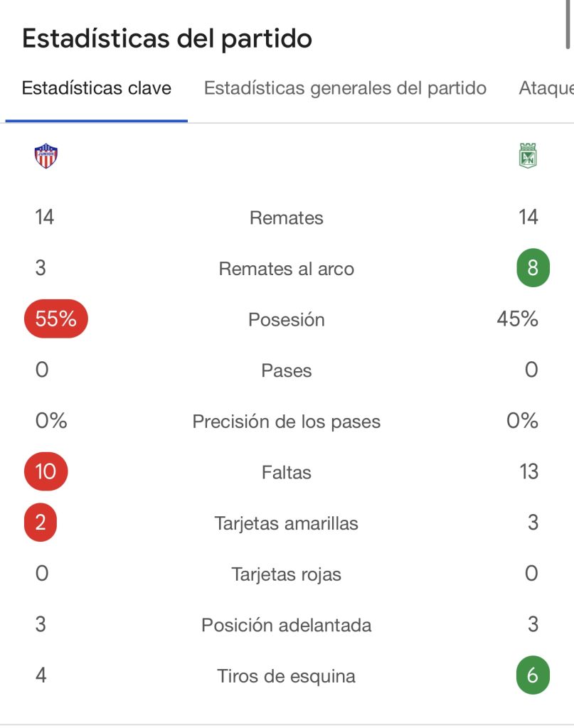Select the Remates al arco row label
This screenshot has width=574, height=728.
point(287,269)
